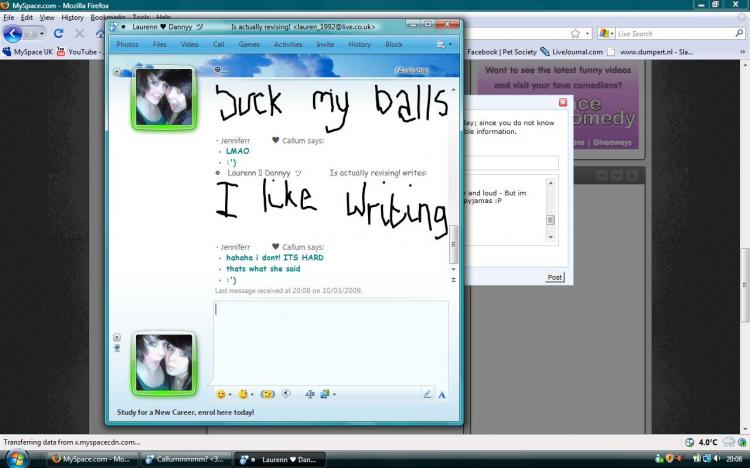The height and width of the screenshot is (468, 750).
Task: Toggle your own display picture arrow
Action: click(x=117, y=337)
